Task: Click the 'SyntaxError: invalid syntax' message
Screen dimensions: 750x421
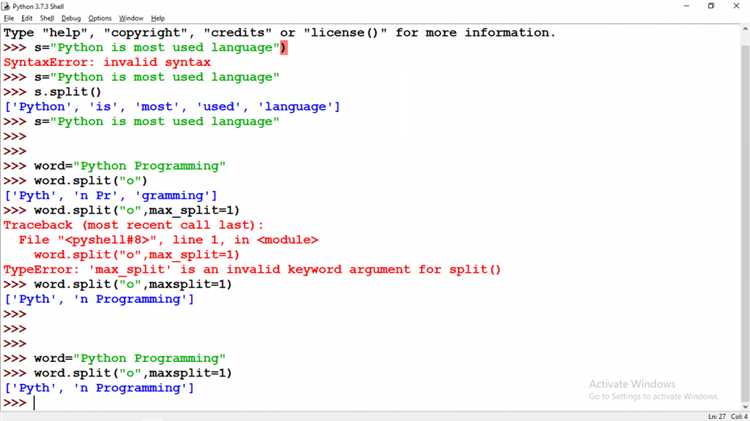Action: (107, 63)
